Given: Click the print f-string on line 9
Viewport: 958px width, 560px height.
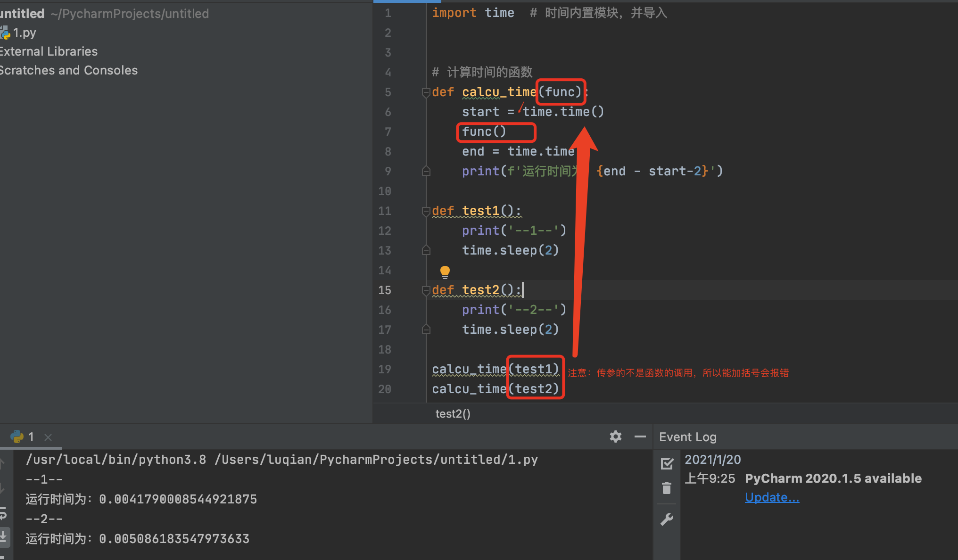Looking at the screenshot, I should pos(592,171).
